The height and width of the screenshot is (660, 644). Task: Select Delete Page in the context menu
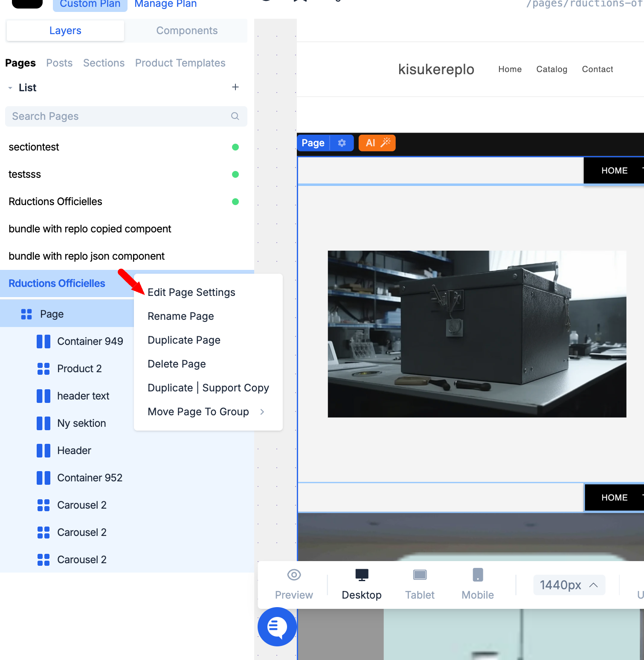(177, 364)
